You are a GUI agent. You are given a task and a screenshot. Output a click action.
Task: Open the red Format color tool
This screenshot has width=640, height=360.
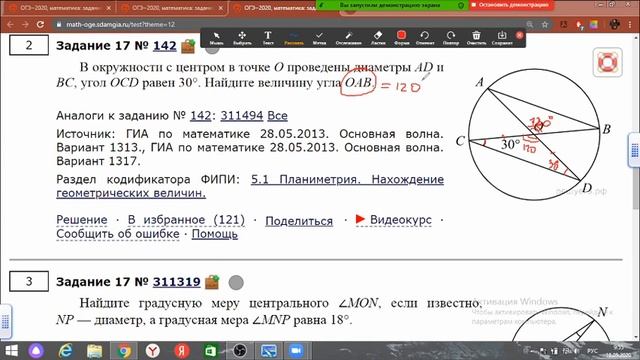pos(402,38)
